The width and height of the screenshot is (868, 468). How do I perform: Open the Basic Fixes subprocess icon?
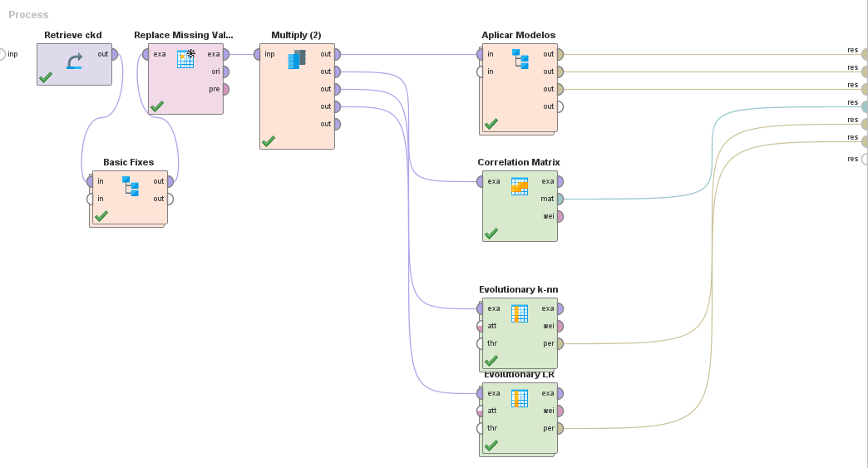click(x=130, y=185)
